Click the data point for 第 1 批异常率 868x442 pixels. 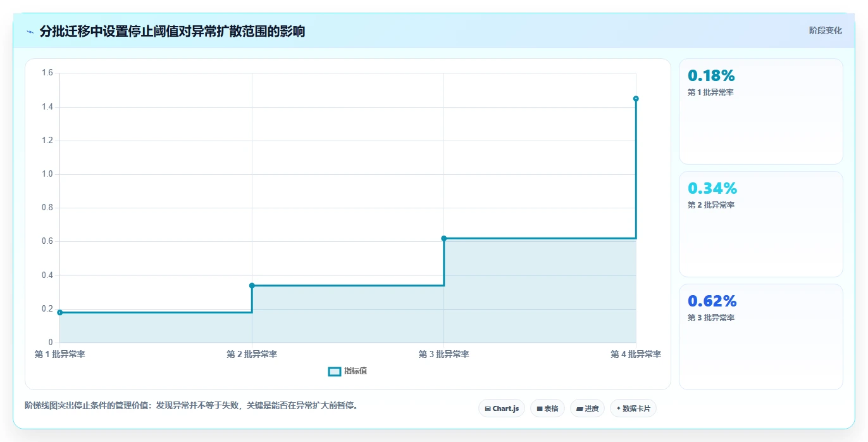click(60, 312)
